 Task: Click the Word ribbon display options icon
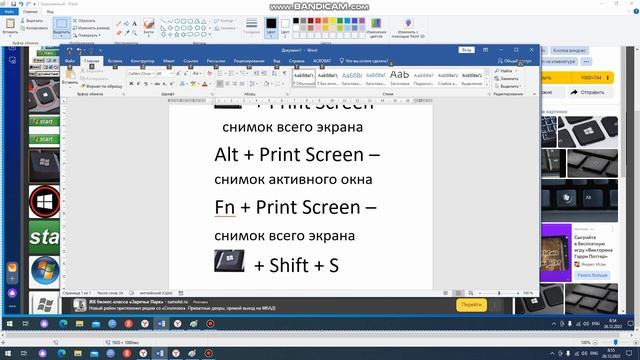485,50
